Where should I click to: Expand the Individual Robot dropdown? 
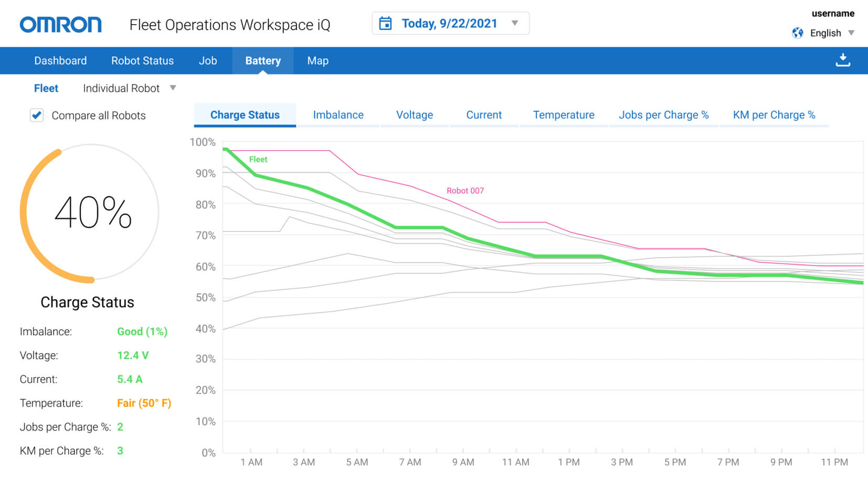(173, 88)
